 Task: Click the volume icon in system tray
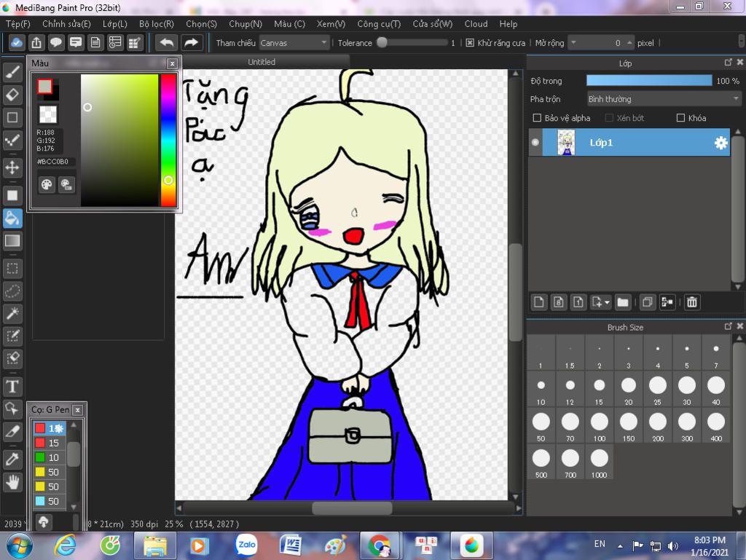[672, 545]
